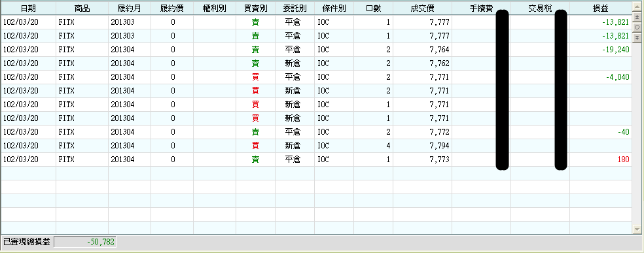Viewport: 644px width, 253px height.
Task: Click the circle scroll position button
Action: coord(637,27)
